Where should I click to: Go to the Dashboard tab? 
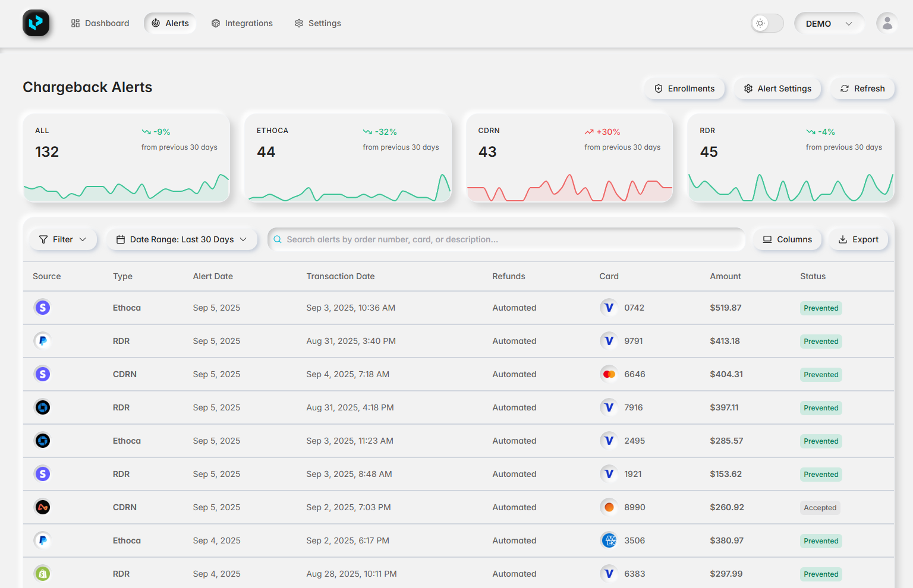tap(100, 23)
